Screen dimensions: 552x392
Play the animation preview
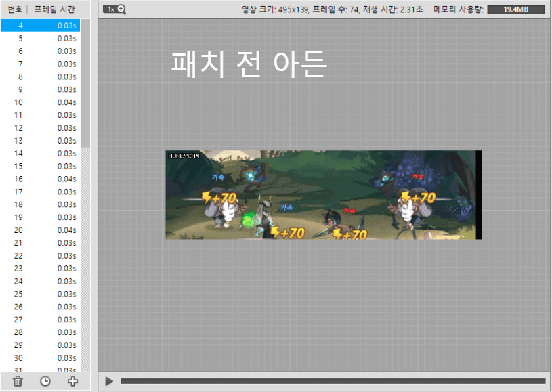(109, 381)
